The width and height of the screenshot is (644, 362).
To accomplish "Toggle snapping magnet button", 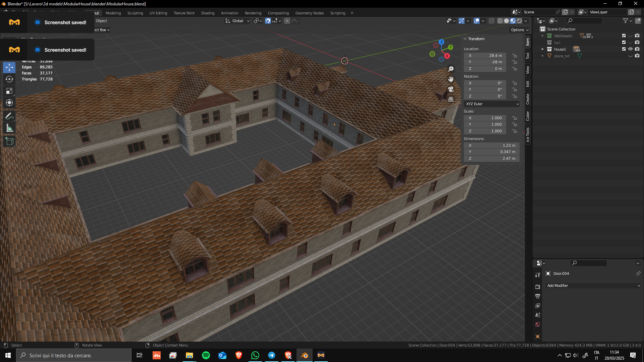I will (268, 21).
